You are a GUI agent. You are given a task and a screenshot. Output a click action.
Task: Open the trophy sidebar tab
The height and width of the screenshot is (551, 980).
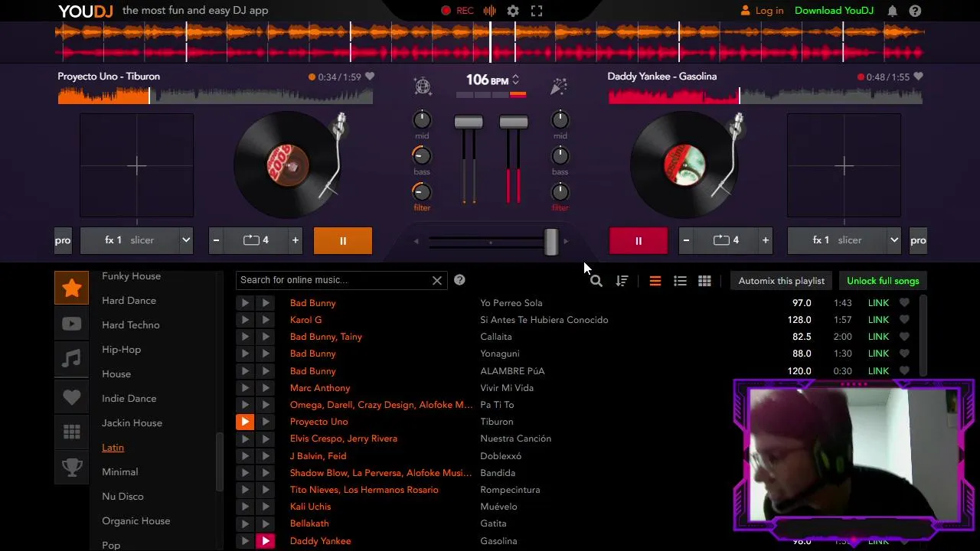72,467
